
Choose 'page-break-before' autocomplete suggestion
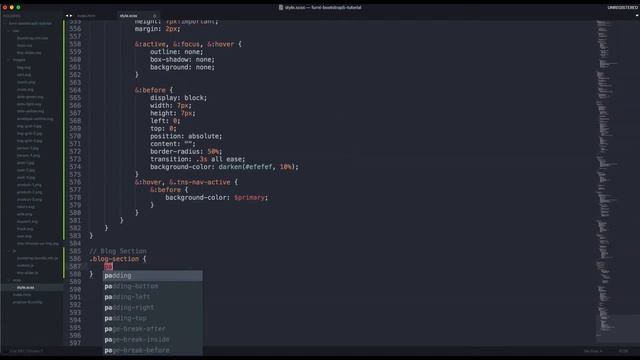coord(152,350)
